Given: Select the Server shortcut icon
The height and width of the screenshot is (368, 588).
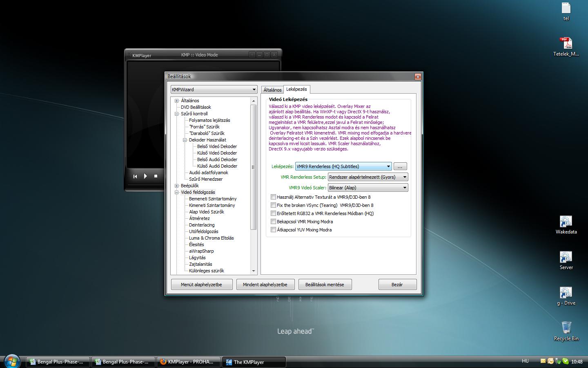Looking at the screenshot, I should pyautogui.click(x=566, y=260).
